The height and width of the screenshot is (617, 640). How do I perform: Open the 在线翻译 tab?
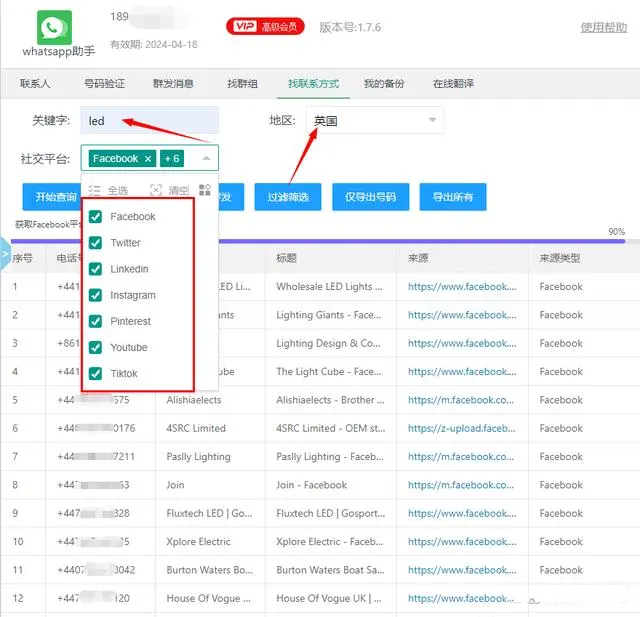[453, 84]
